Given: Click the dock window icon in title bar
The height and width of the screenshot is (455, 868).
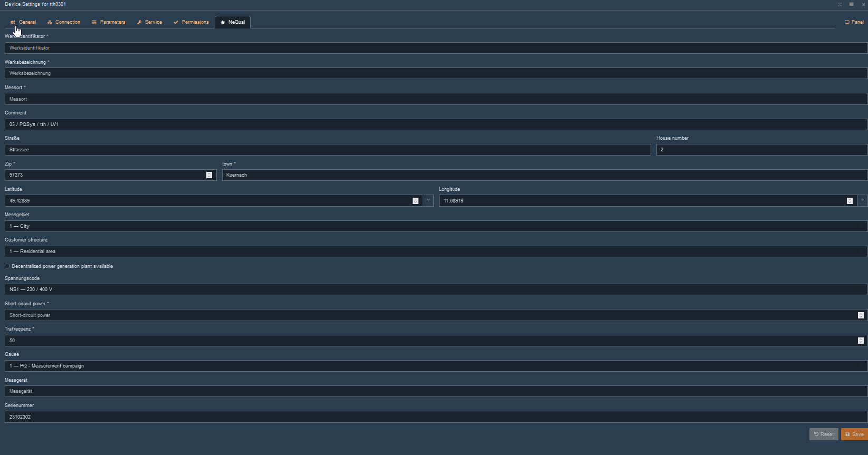Looking at the screenshot, I should click(851, 4).
